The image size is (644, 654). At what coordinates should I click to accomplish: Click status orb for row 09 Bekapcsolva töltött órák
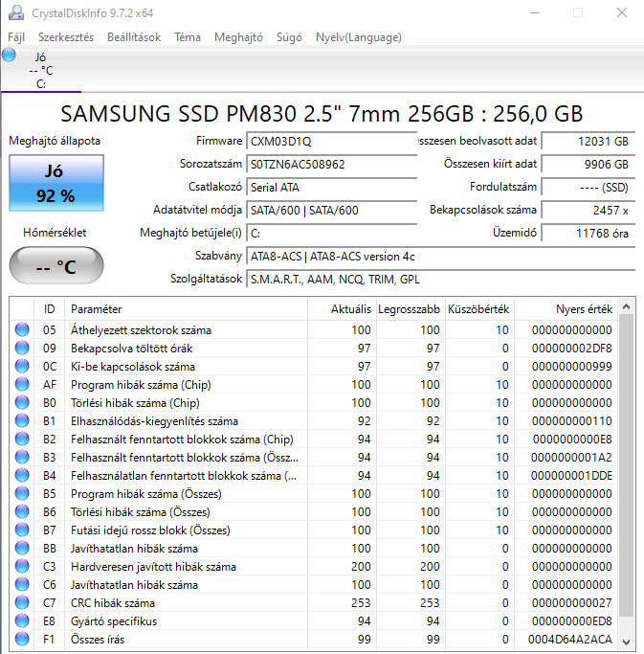(x=22, y=348)
